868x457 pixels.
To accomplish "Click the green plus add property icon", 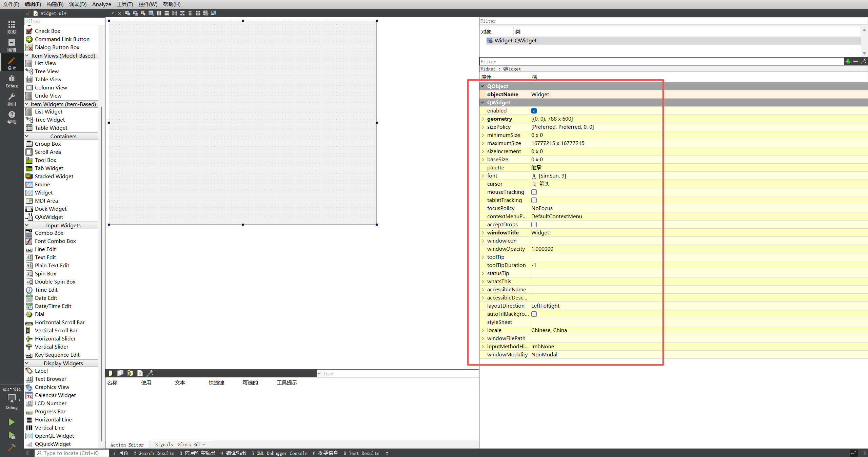I will tap(848, 61).
